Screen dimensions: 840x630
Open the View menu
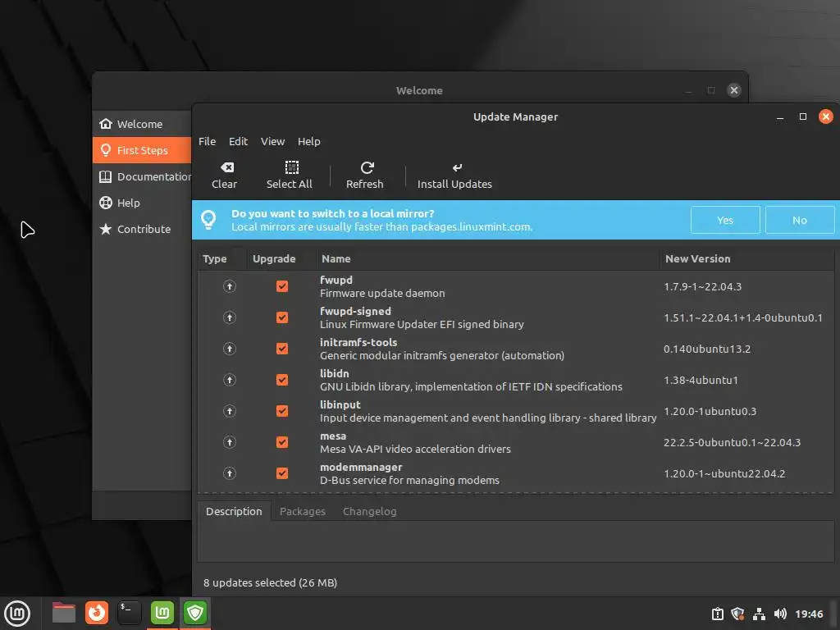272,141
